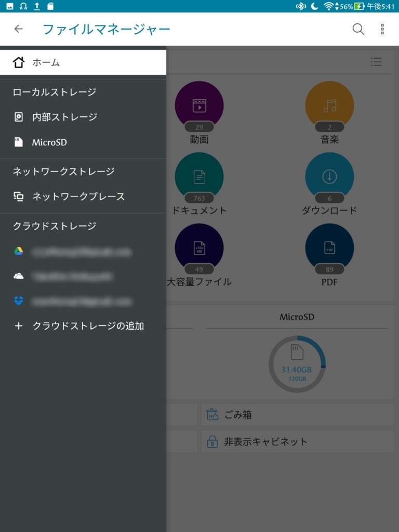Tap the back arrow in the header
399x532 pixels.
click(18, 29)
